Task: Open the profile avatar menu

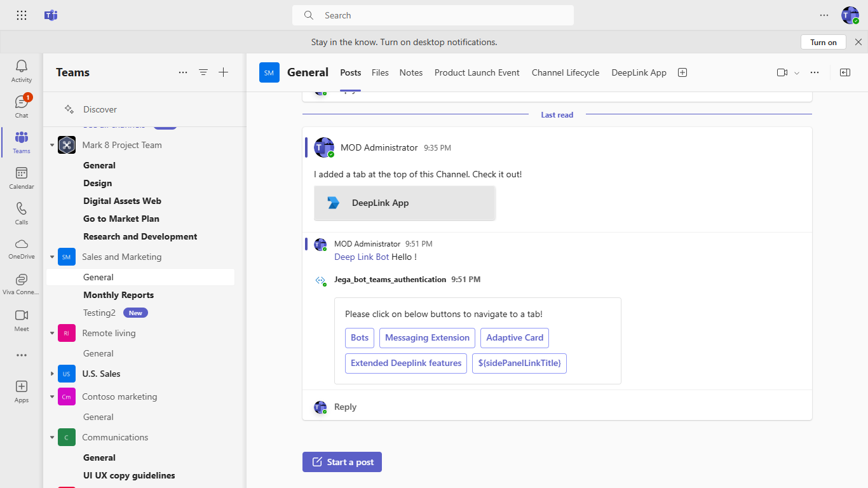Action: 850,15
